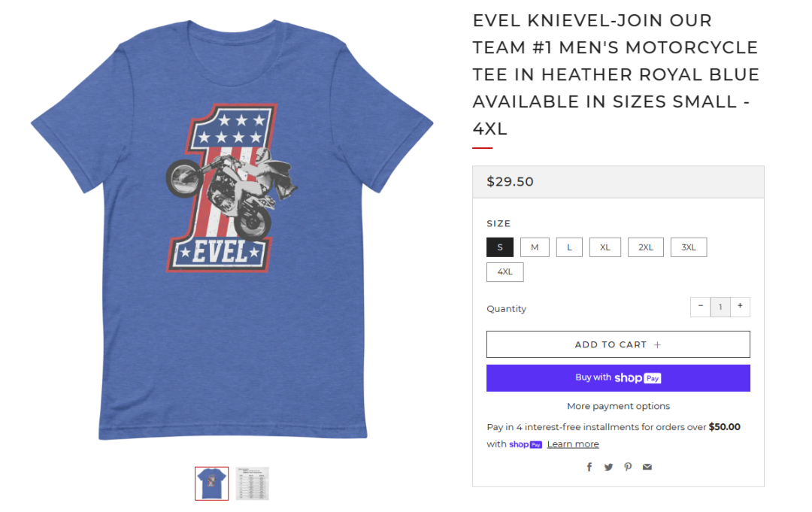Pick the 3XL size

pos(689,247)
